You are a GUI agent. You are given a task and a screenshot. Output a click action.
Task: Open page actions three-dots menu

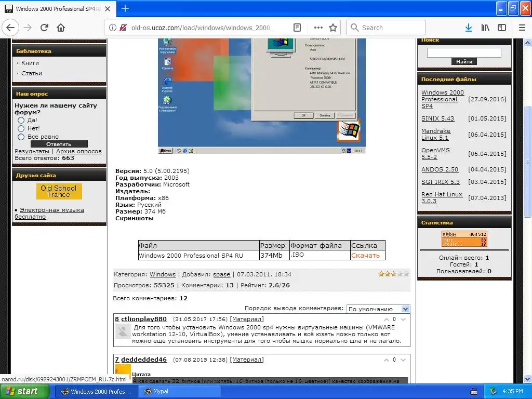(x=318, y=28)
